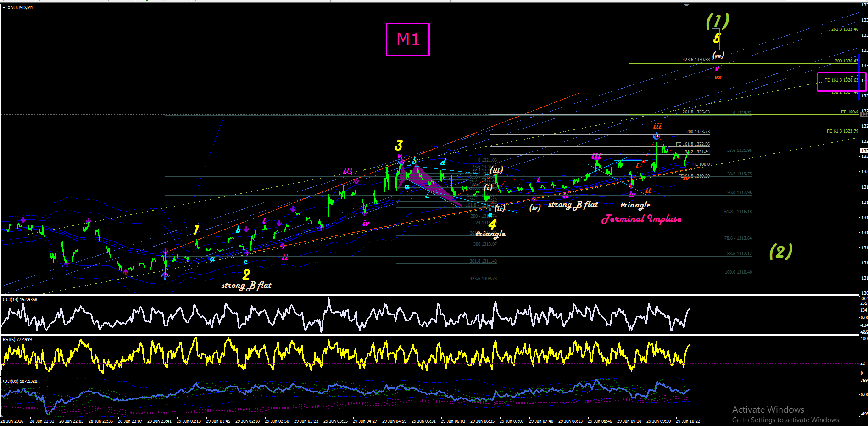Select the FE 61.8 1319.50 level label
The width and height of the screenshot is (868, 426).
click(x=694, y=176)
